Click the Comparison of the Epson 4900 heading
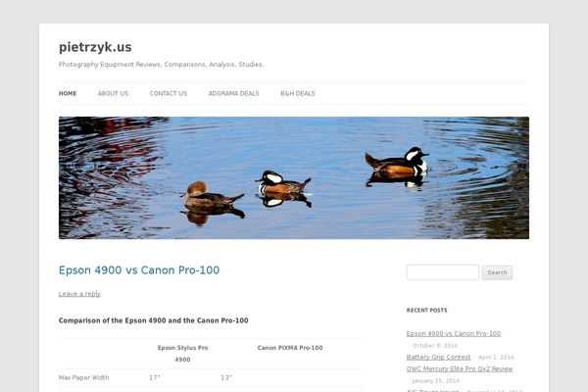The height and width of the screenshot is (392, 588). [x=154, y=320]
